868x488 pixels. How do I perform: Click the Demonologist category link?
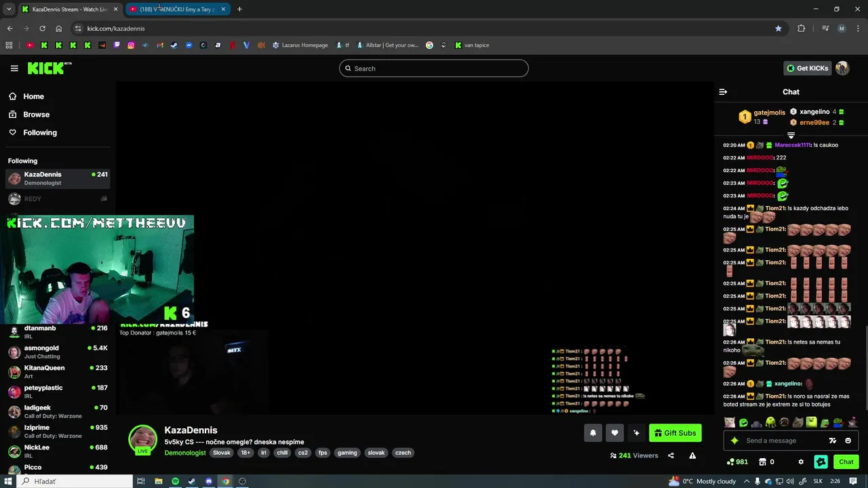tap(185, 453)
